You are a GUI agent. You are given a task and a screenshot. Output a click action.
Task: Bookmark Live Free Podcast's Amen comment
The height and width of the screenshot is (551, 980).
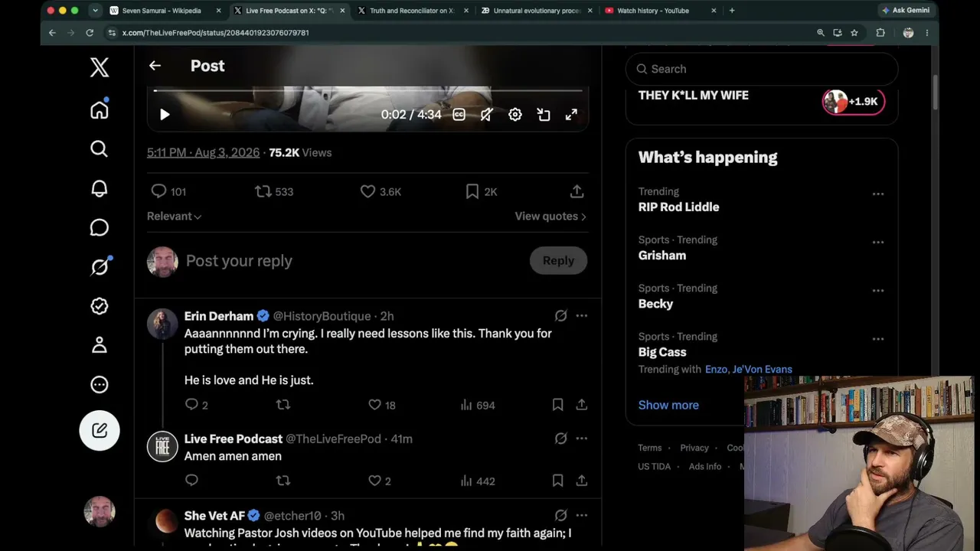coord(557,481)
